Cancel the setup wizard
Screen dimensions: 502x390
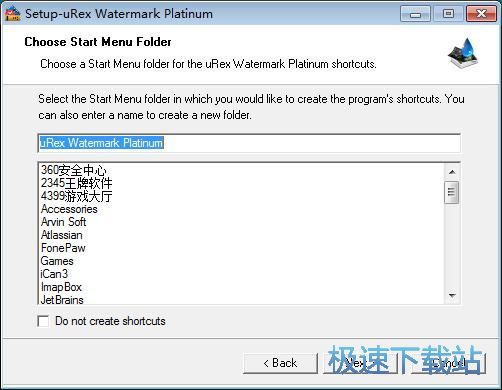[x=448, y=363]
